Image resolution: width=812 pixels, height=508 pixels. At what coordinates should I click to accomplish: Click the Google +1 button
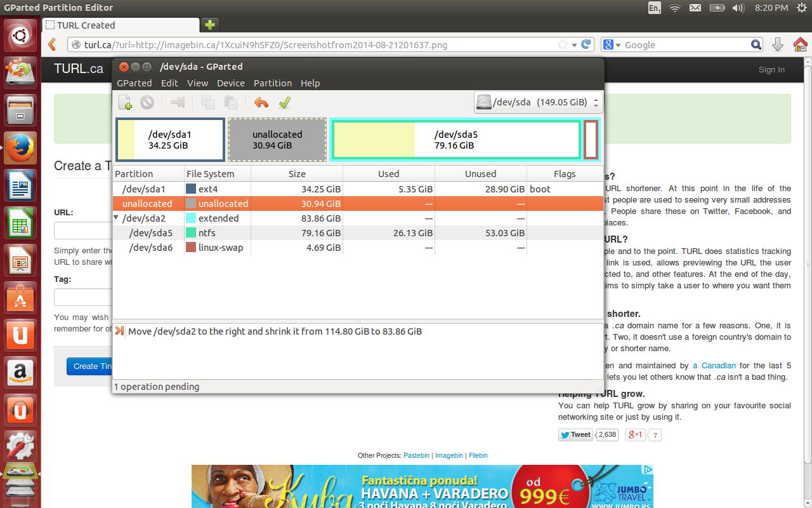point(635,435)
